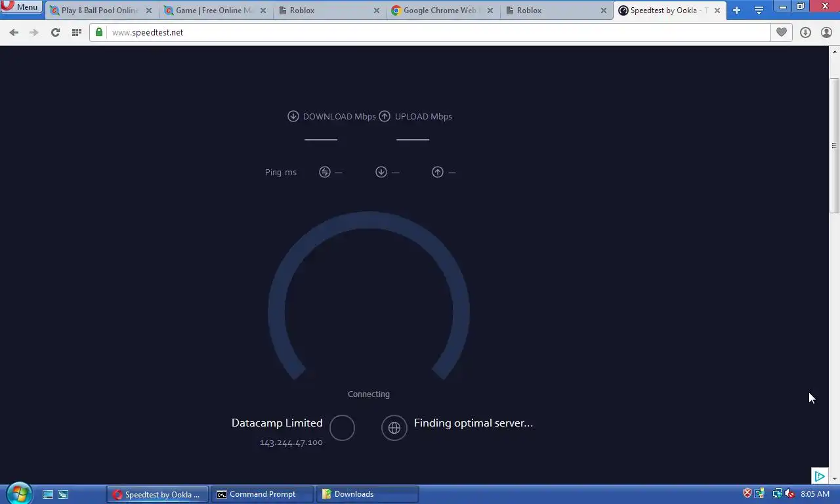The height and width of the screenshot is (504, 840).
Task: Click the colorful blocks tray icon
Action: coord(759,493)
